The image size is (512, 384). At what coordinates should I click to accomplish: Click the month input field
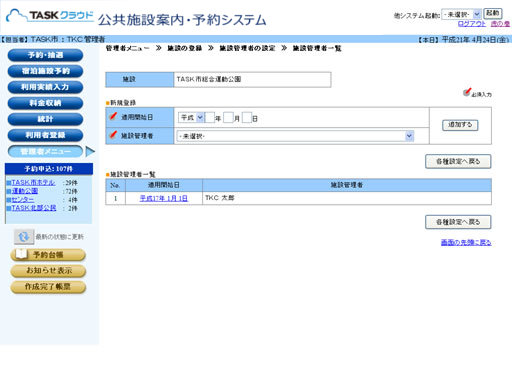click(x=228, y=118)
